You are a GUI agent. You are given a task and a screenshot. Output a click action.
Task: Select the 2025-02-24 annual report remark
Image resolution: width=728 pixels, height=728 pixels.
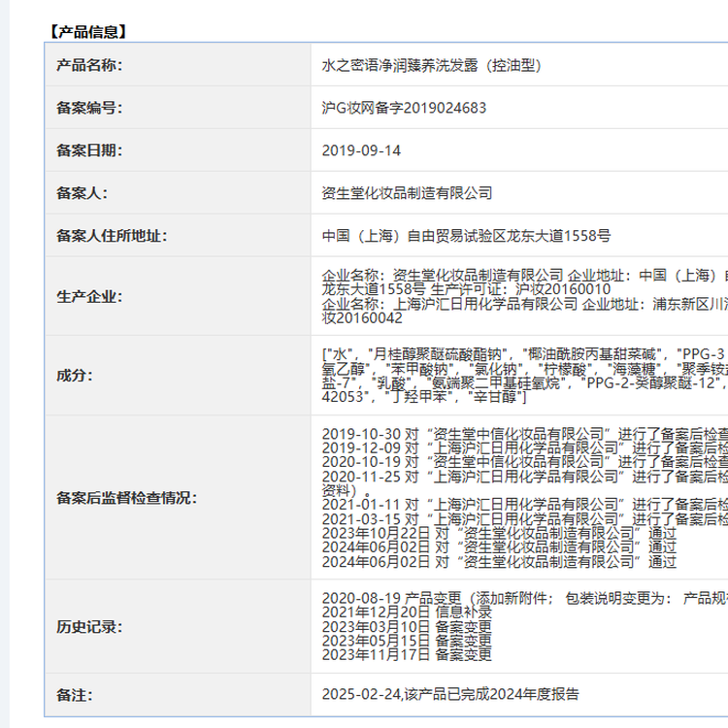450,695
